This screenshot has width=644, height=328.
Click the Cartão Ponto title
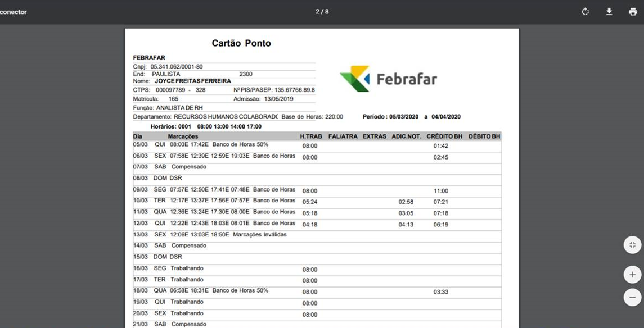coord(241,43)
